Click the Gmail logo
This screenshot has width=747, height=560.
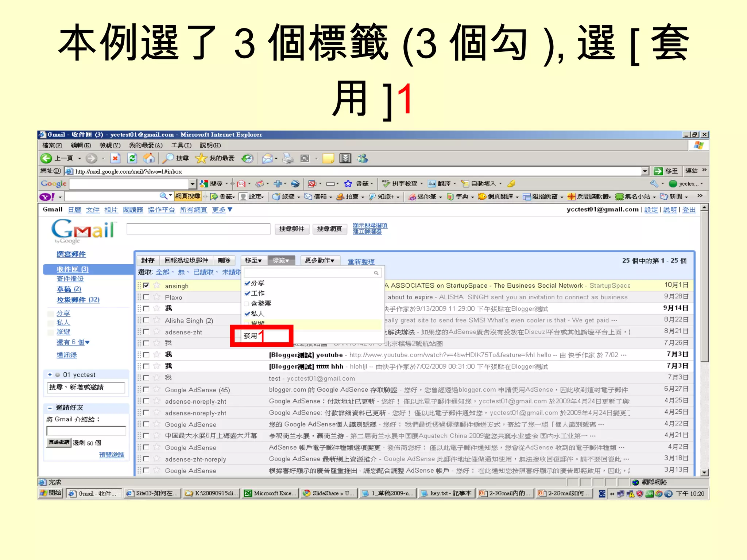tap(84, 231)
